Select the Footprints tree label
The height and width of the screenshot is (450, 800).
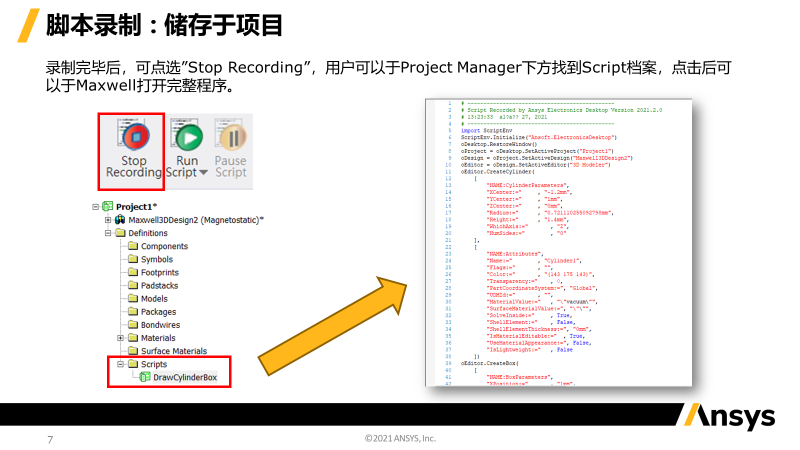[160, 272]
